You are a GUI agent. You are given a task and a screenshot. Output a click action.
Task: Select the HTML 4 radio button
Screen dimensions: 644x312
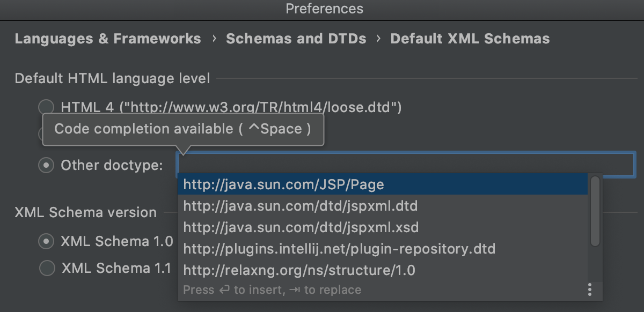click(46, 106)
